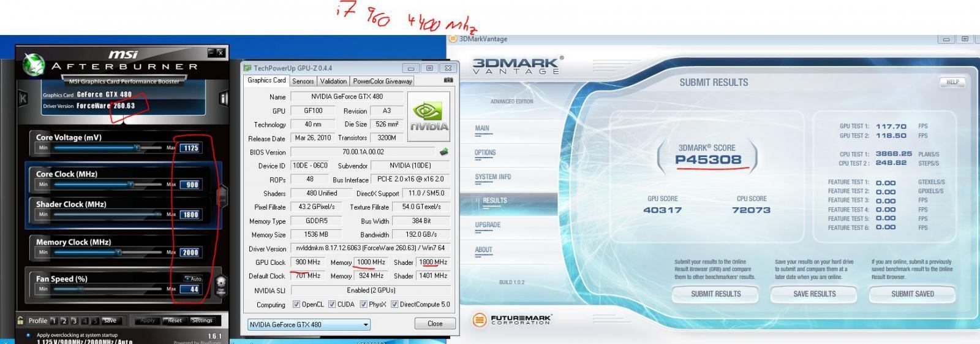Toggle the PhysX checkbox in GPU-Z

coord(364,304)
